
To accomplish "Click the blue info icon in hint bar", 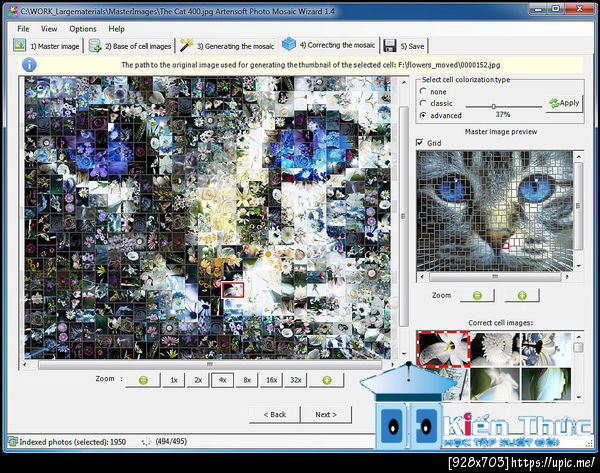I will (x=29, y=65).
